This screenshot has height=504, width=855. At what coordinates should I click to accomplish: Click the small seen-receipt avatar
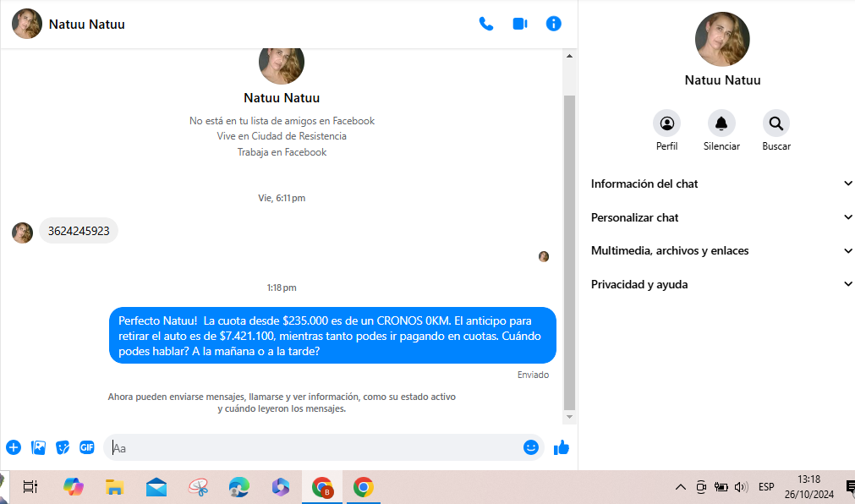(x=544, y=256)
